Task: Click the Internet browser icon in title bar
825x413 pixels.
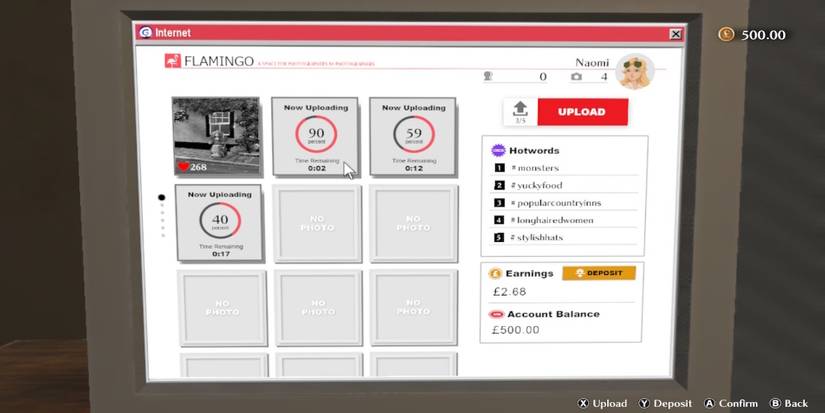Action: click(145, 33)
